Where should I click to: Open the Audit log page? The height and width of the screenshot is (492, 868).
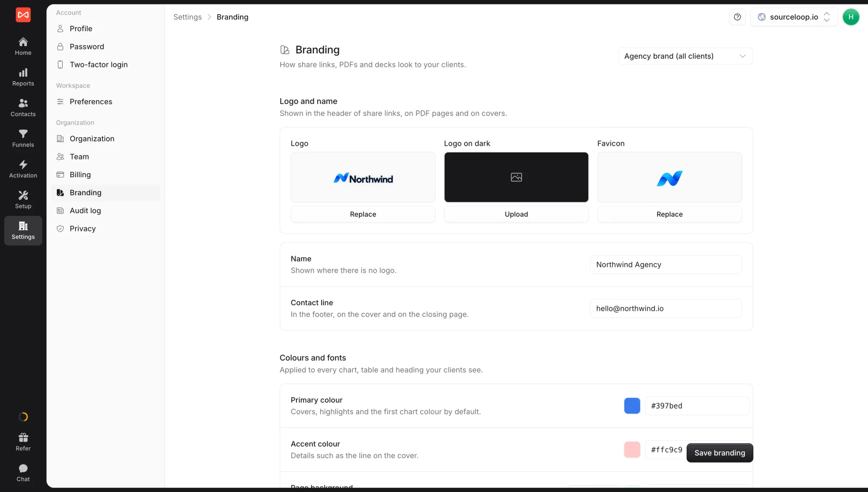(105, 211)
